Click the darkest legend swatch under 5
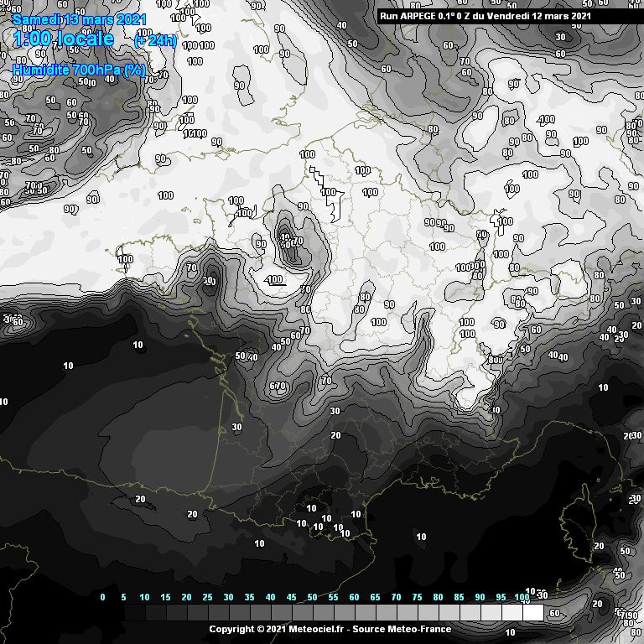The height and width of the screenshot is (644, 644). coord(134,613)
